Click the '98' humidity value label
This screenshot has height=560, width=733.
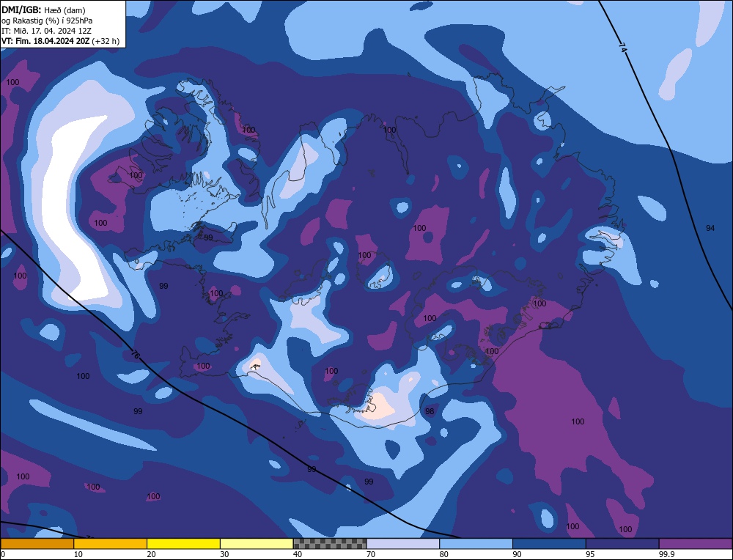tap(430, 411)
